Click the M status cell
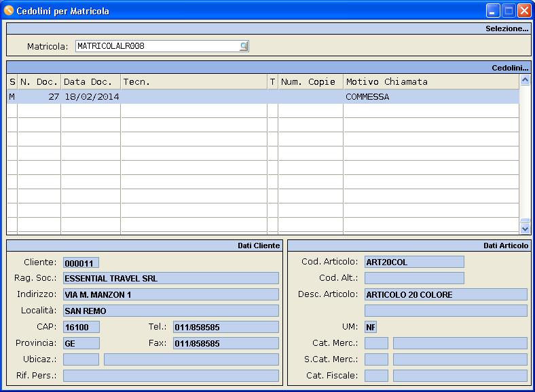 [x=12, y=97]
